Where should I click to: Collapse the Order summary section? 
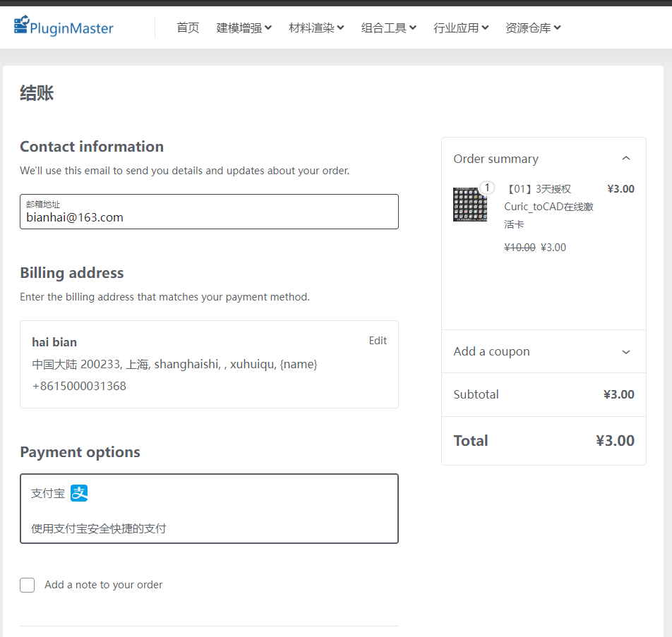625,159
